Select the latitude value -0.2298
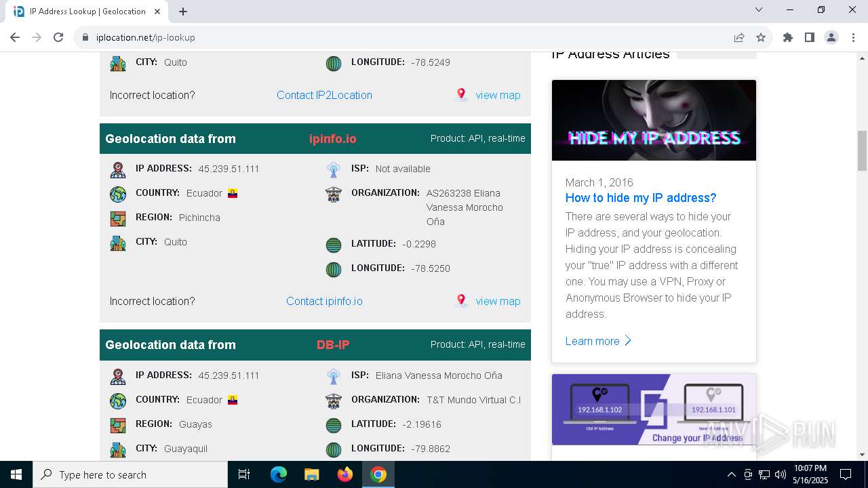Viewport: 868px width, 488px height. tap(419, 244)
